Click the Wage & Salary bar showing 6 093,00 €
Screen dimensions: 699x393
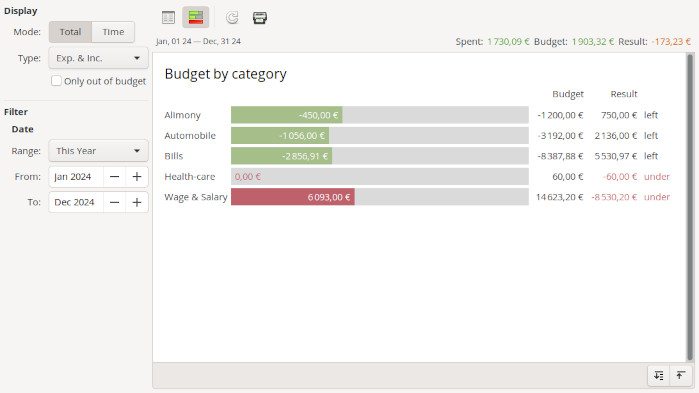[x=293, y=197]
